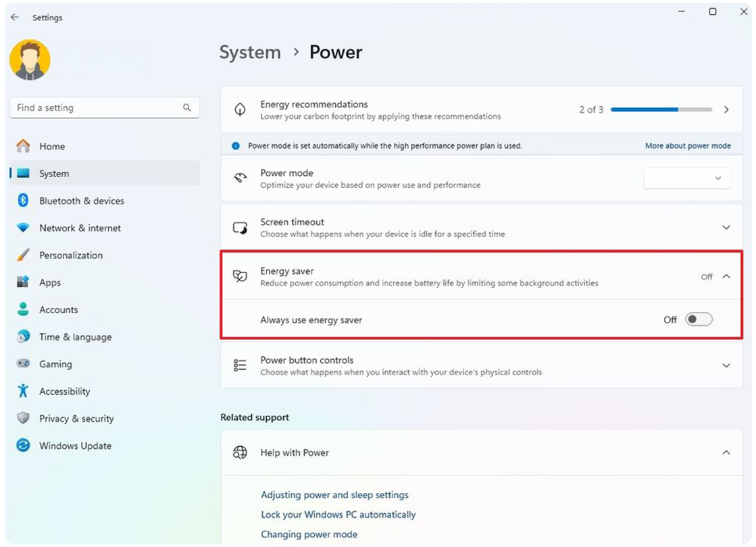Turn on Always use energy saver toggle

[699, 320]
